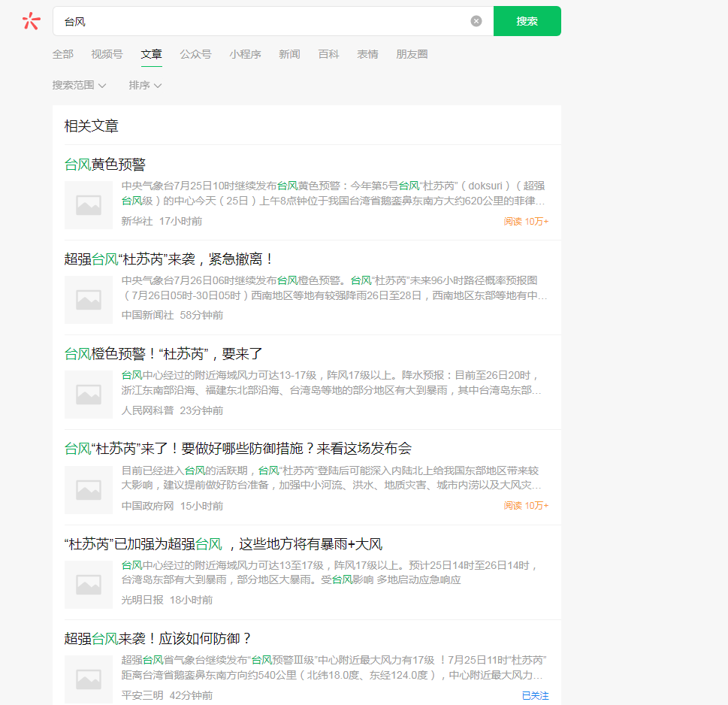This screenshot has width=728, height=705.
Task: Switch to the 视频号 tab
Action: click(107, 54)
